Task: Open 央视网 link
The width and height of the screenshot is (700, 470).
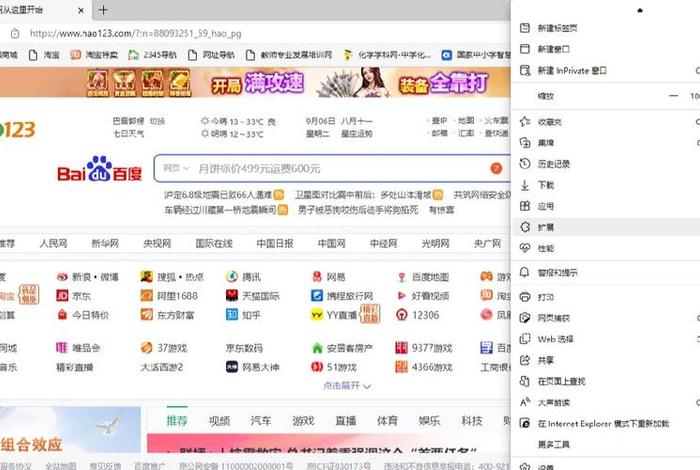Action: 157,243
